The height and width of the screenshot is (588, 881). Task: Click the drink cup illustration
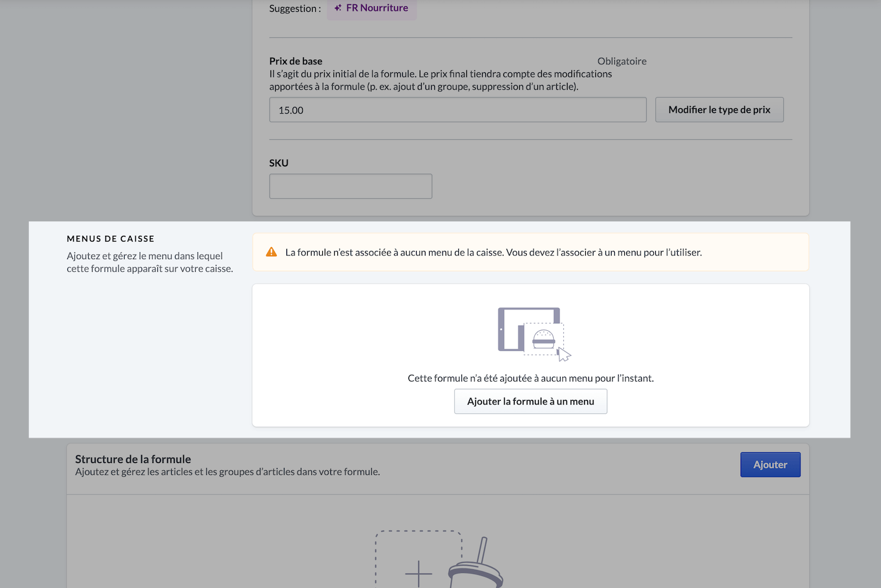[477, 566]
